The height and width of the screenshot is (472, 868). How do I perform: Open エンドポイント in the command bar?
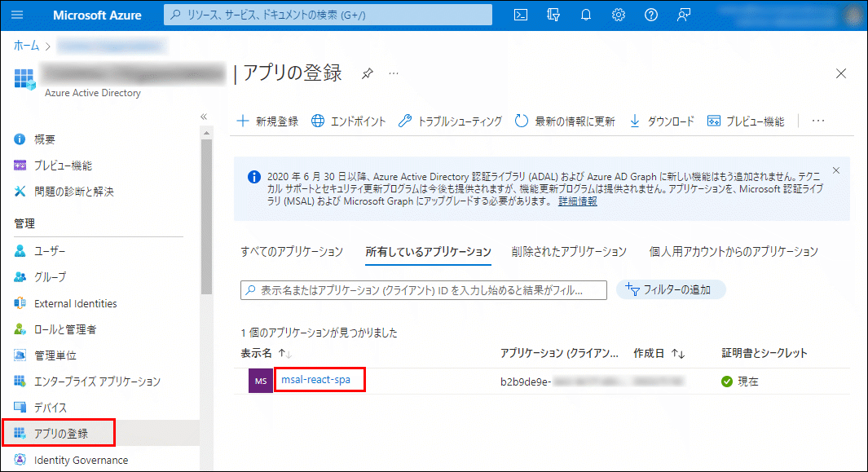click(348, 121)
